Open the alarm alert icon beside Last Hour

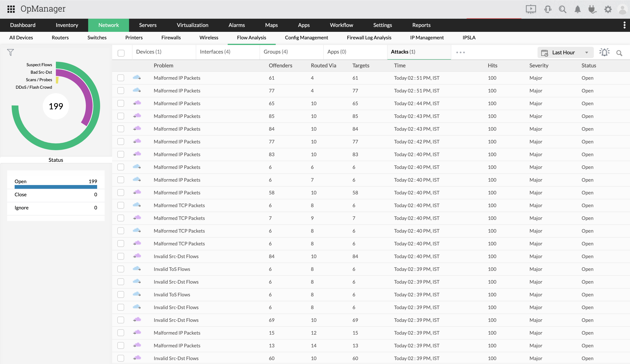tap(604, 52)
